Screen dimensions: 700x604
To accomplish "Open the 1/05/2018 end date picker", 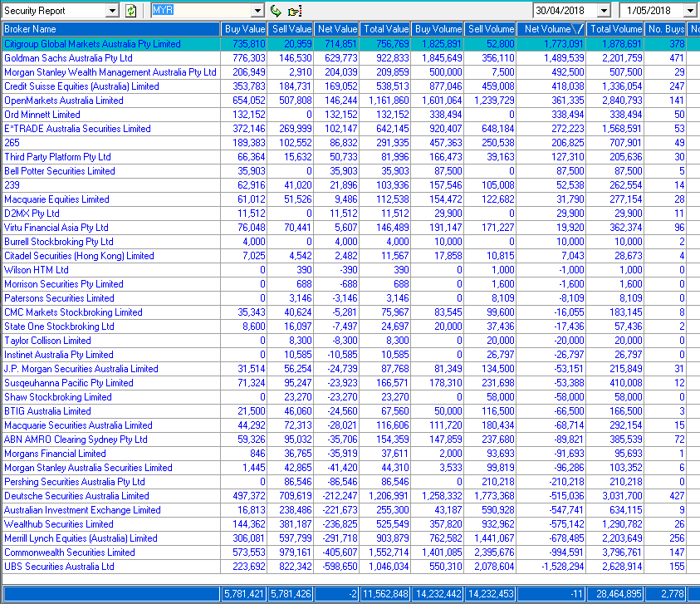I will tap(690, 11).
